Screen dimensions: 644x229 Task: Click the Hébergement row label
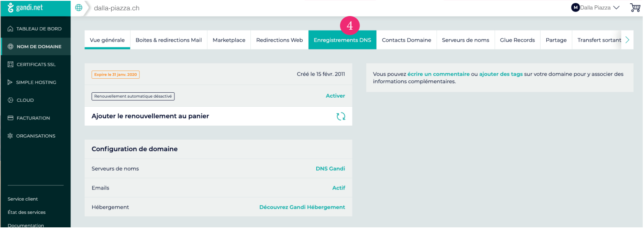[x=110, y=207]
